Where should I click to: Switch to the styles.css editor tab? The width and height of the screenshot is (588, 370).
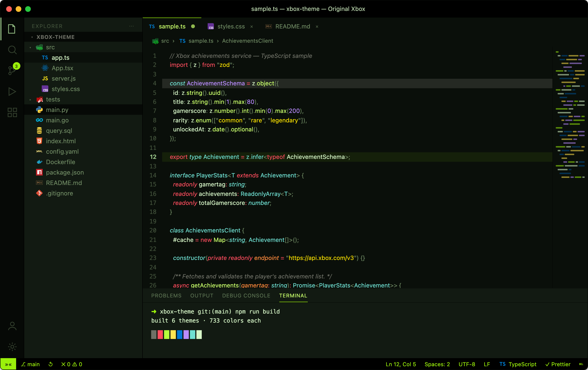[231, 26]
